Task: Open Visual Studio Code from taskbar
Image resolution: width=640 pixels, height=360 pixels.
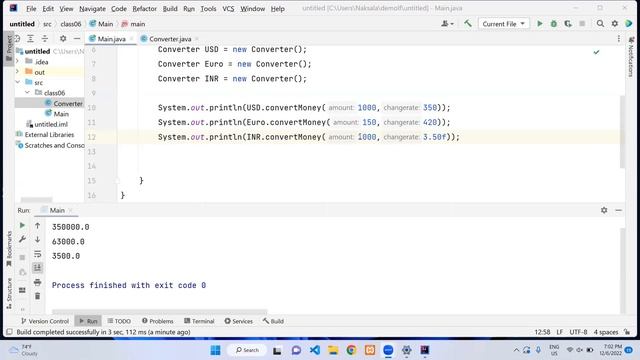Action: [x=314, y=350]
